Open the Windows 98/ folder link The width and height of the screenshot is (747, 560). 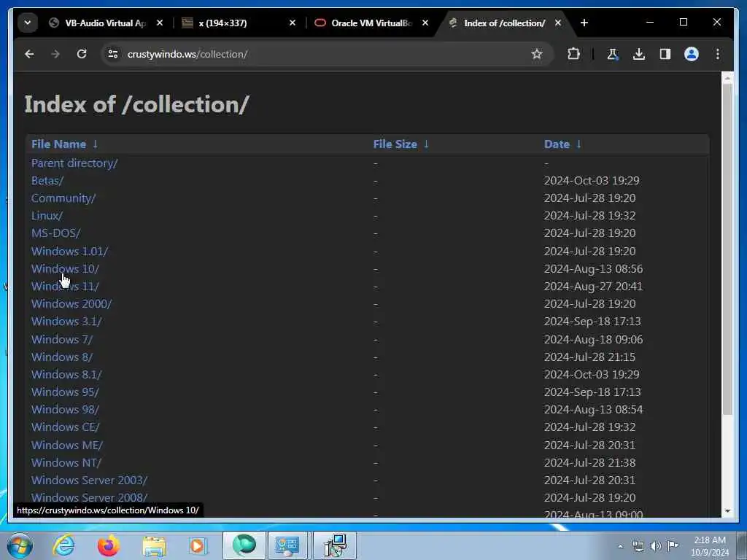(x=65, y=410)
